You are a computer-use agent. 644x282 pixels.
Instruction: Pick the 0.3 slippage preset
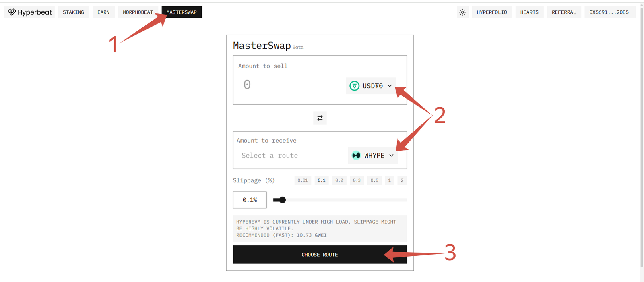[357, 180]
